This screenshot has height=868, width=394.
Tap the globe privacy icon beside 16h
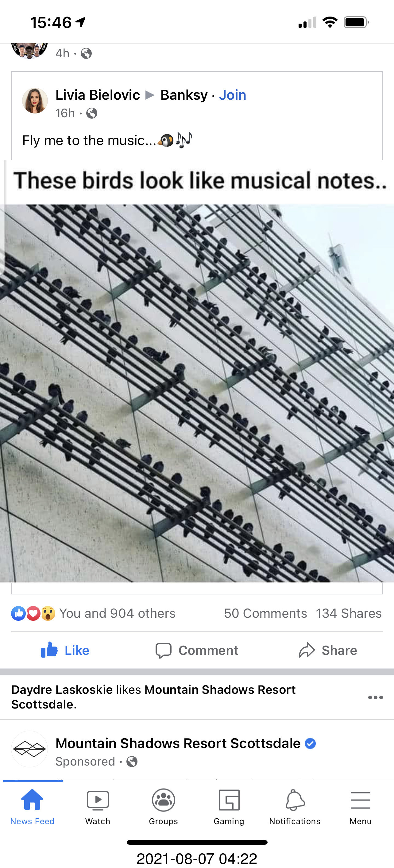pos(92,113)
